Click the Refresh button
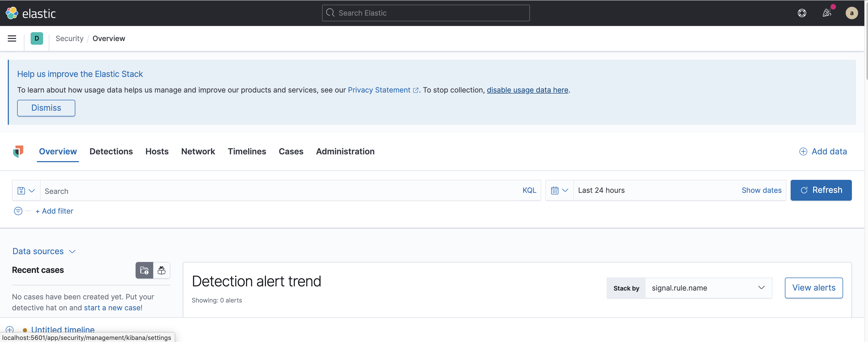This screenshot has height=342, width=868. click(821, 190)
